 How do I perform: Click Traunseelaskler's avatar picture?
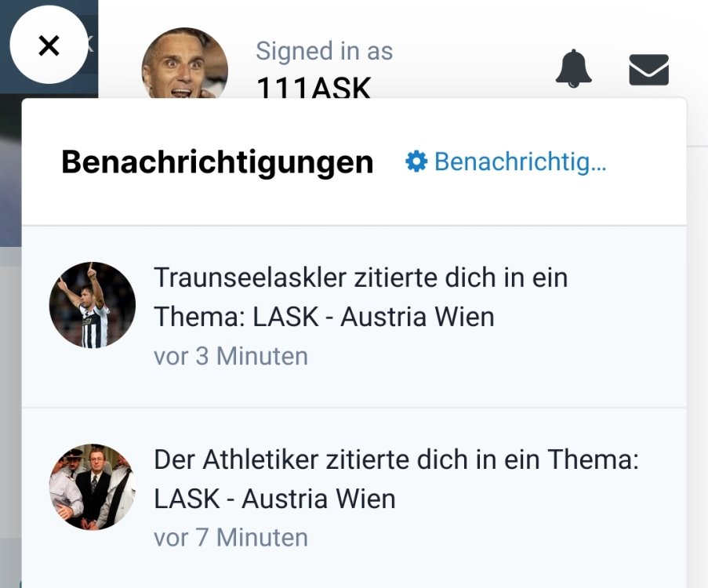93,305
